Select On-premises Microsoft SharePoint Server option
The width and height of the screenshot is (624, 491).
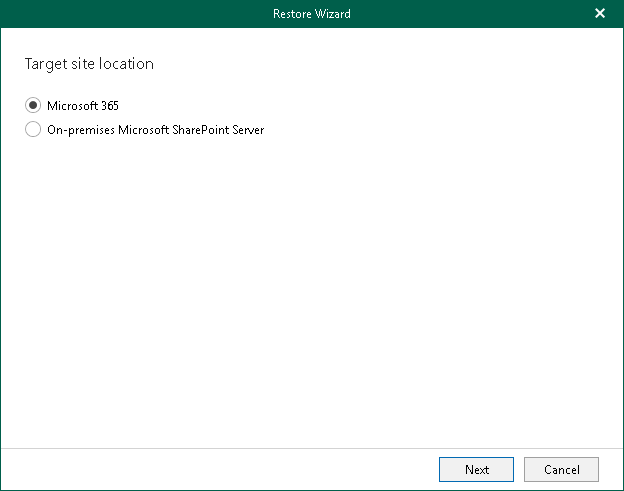[x=33, y=129]
